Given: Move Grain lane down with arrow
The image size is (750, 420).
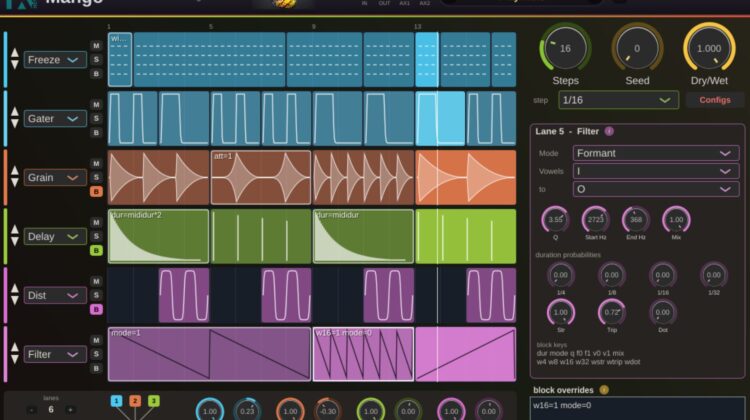Looking at the screenshot, I should pyautogui.click(x=15, y=182).
